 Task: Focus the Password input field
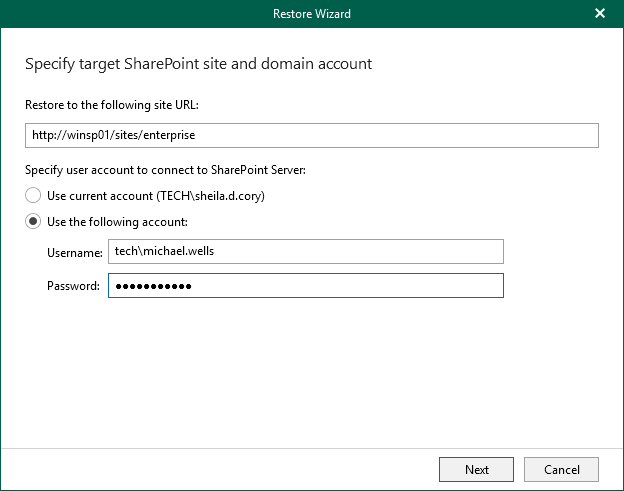(305, 286)
